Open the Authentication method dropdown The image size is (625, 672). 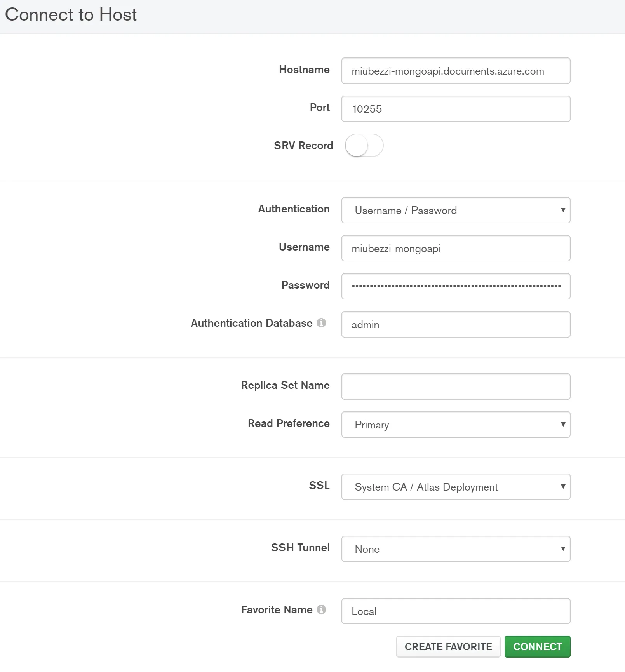(x=455, y=210)
